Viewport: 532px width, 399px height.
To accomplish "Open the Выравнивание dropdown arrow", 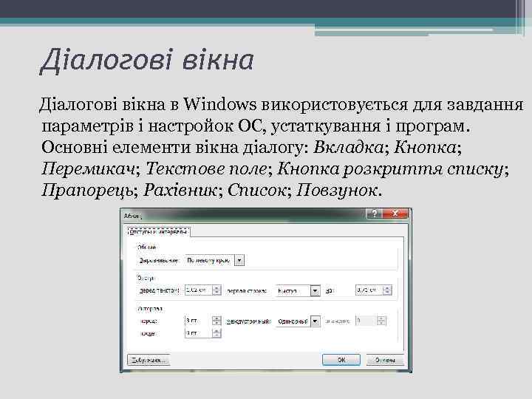I will [239, 260].
